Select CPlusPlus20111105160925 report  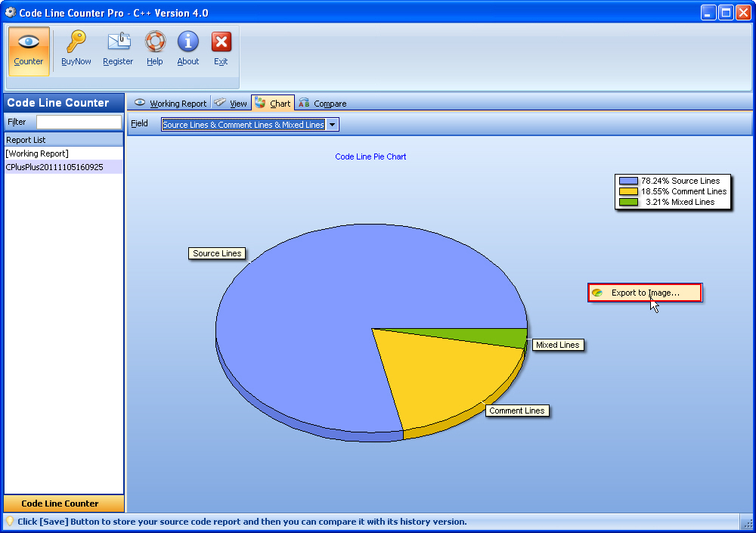[x=64, y=167]
